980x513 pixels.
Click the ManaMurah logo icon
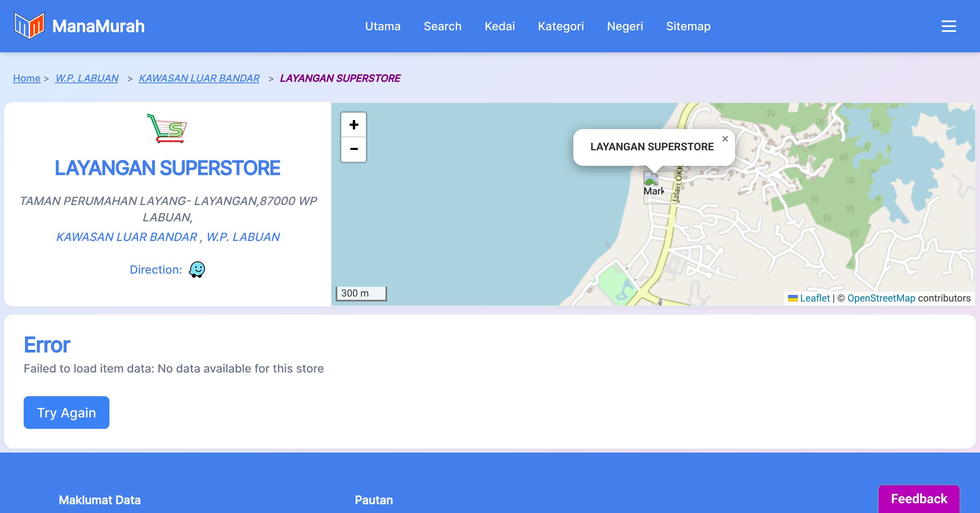point(29,26)
